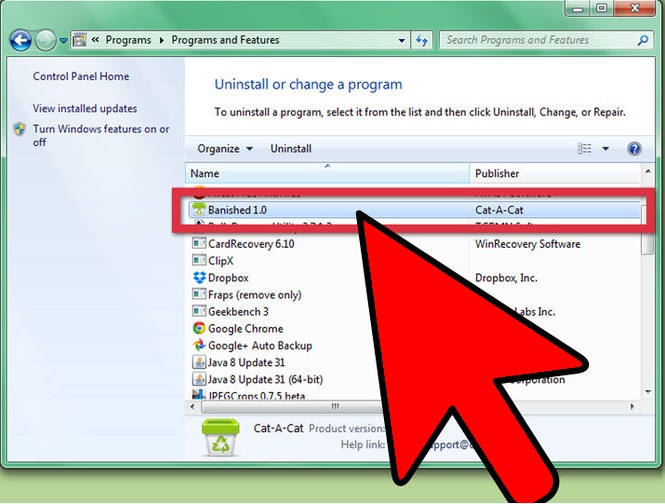Open the view options dropdown arrow
Image resolution: width=665 pixels, height=504 pixels.
[606, 149]
